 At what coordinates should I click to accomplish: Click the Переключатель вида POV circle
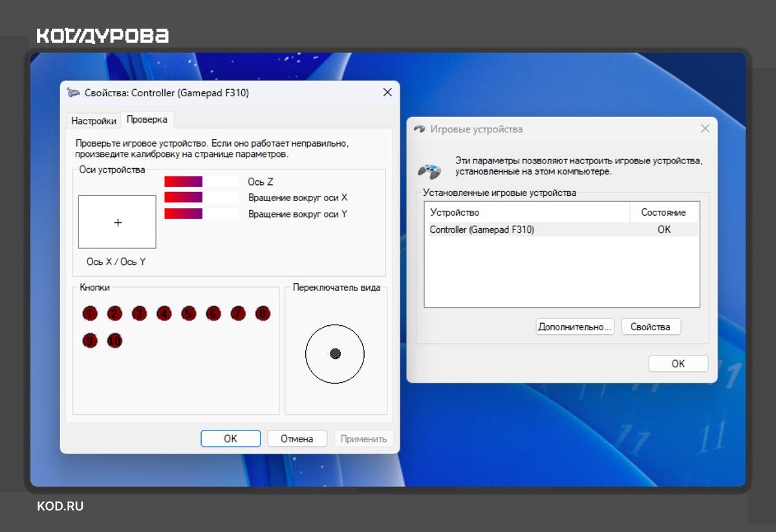click(335, 354)
